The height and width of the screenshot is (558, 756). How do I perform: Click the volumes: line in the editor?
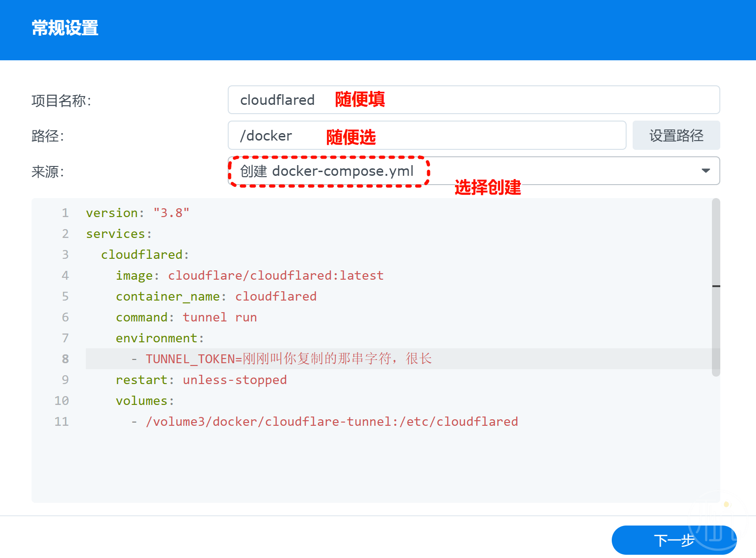click(x=145, y=401)
